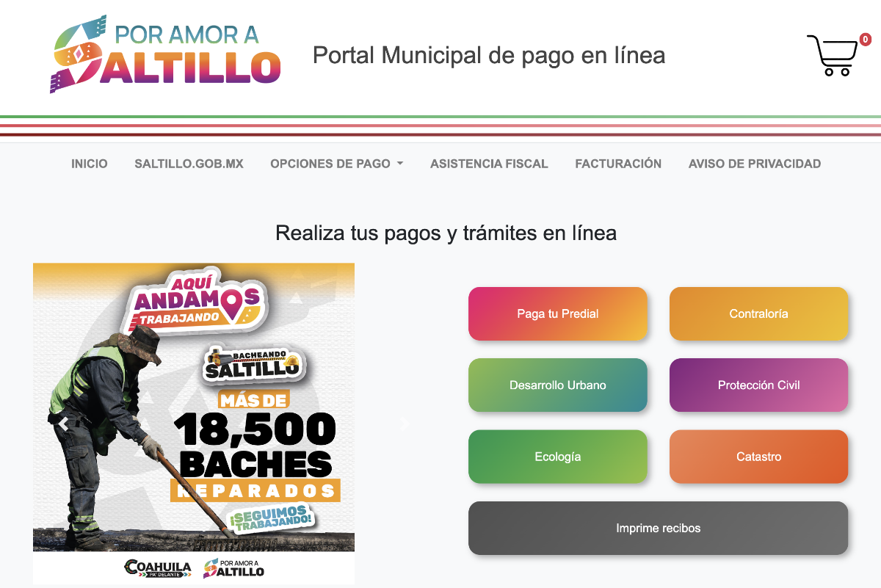Click the green Ecología button
Screen dimensions: 881x588
pyautogui.click(x=557, y=457)
